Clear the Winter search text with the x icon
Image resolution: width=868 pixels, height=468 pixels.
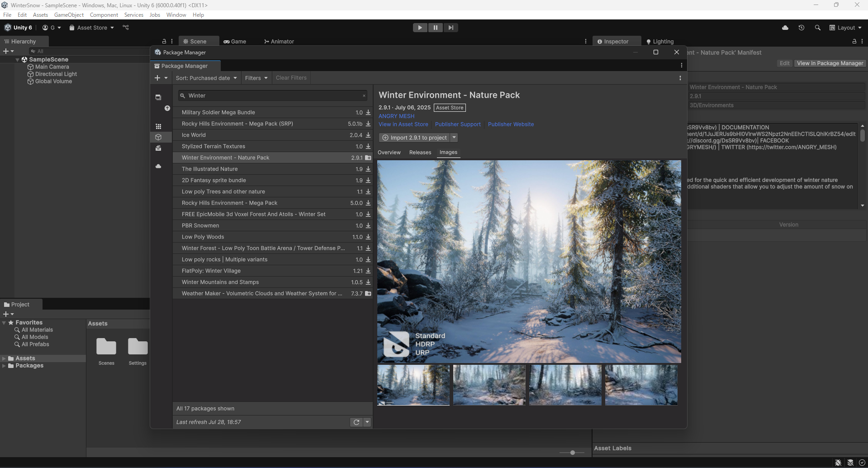pos(364,96)
